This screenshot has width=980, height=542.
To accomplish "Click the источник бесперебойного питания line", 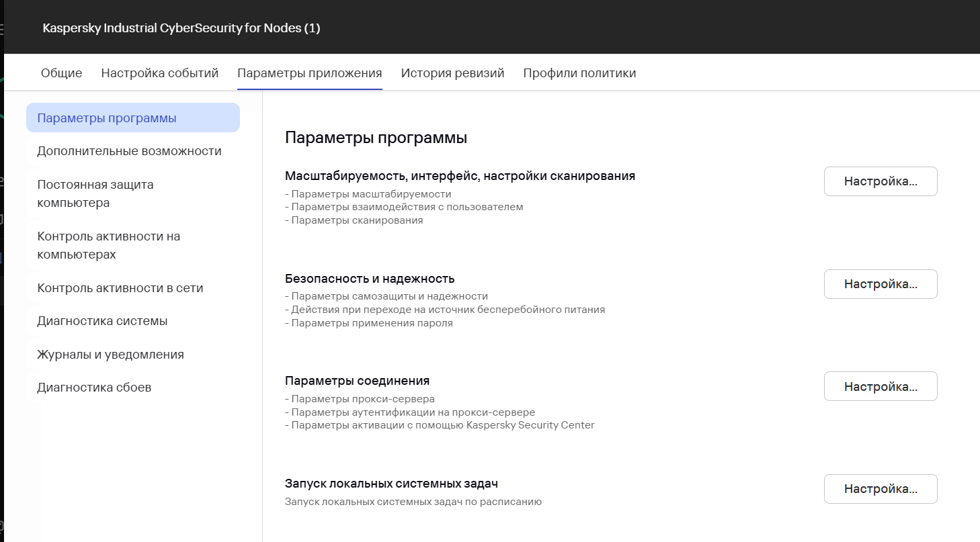I will (x=445, y=310).
